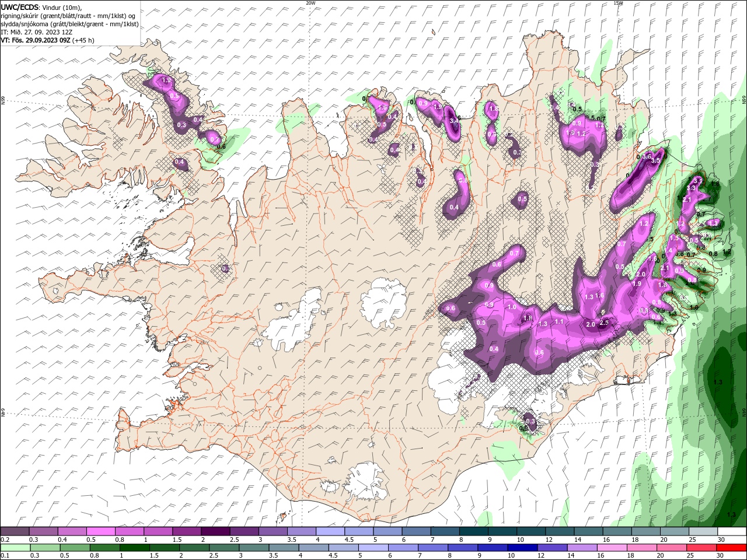This screenshot has height=560, width=747.
Task: Click the upper-row legend swatch between 1 and 1.5
Action: tap(158, 531)
